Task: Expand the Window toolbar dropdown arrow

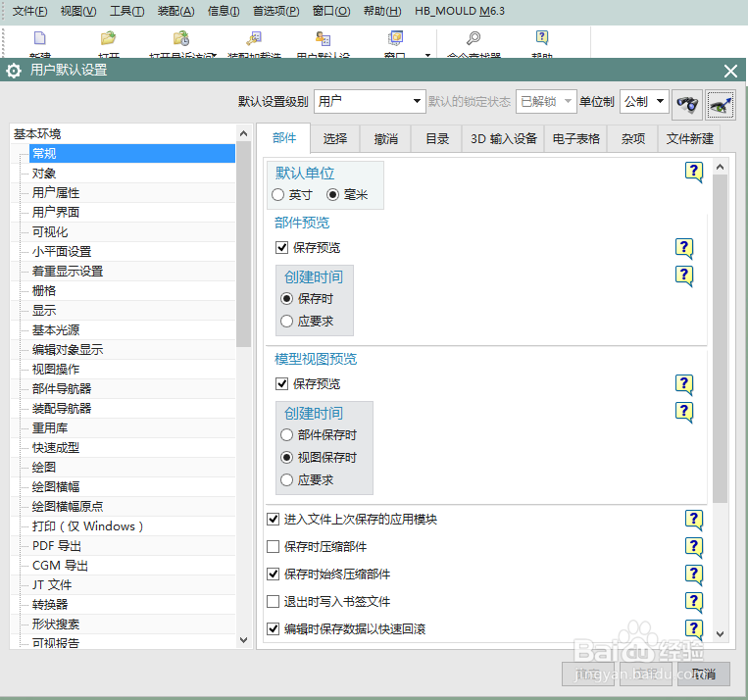Action: click(x=427, y=55)
